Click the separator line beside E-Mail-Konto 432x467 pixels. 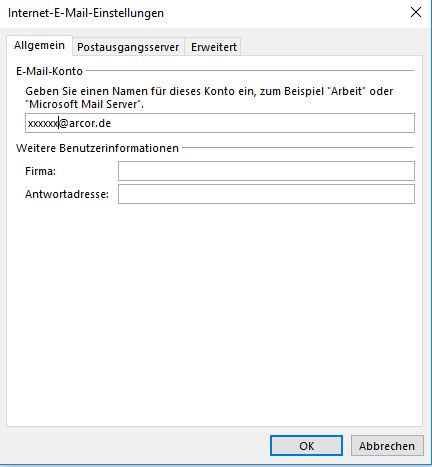click(x=250, y=71)
